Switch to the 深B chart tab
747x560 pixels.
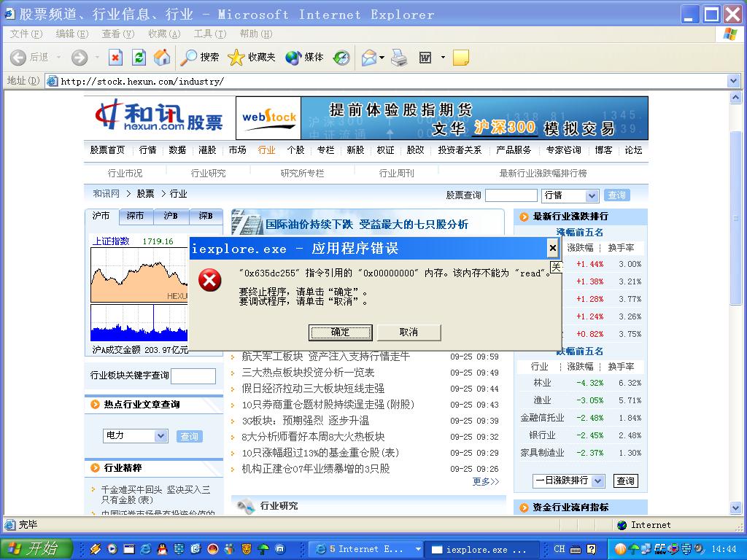[206, 216]
